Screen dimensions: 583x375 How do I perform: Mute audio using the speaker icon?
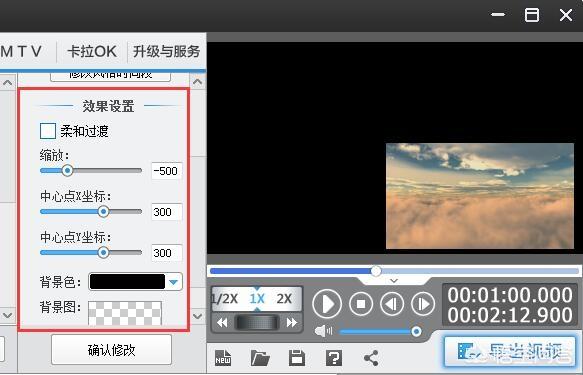(x=323, y=330)
